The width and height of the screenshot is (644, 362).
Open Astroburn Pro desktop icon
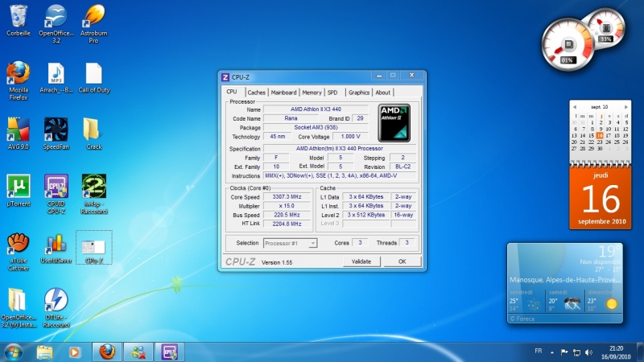(x=93, y=24)
